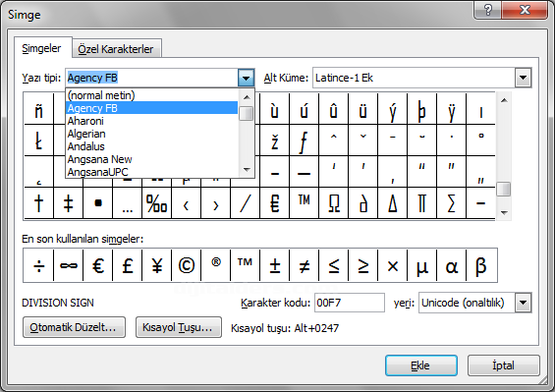The image size is (555, 392).
Task: Select the ž character in the grid
Action: pyautogui.click(x=275, y=140)
